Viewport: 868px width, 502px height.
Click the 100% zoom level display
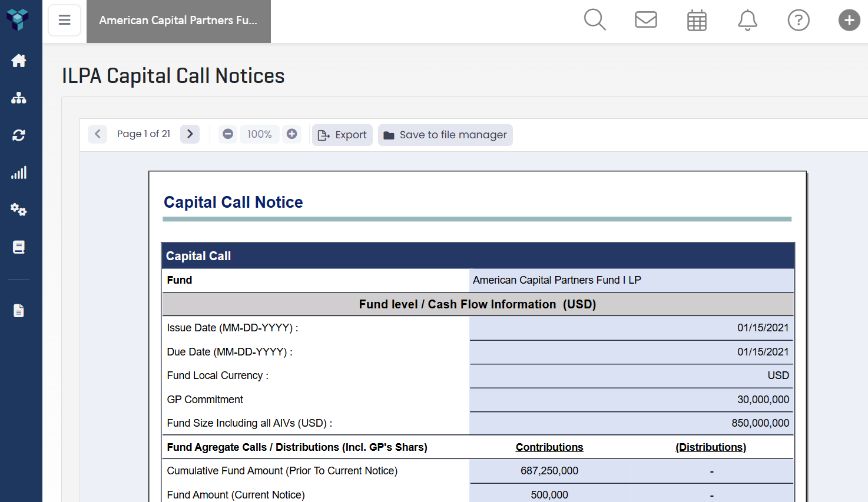coord(259,134)
